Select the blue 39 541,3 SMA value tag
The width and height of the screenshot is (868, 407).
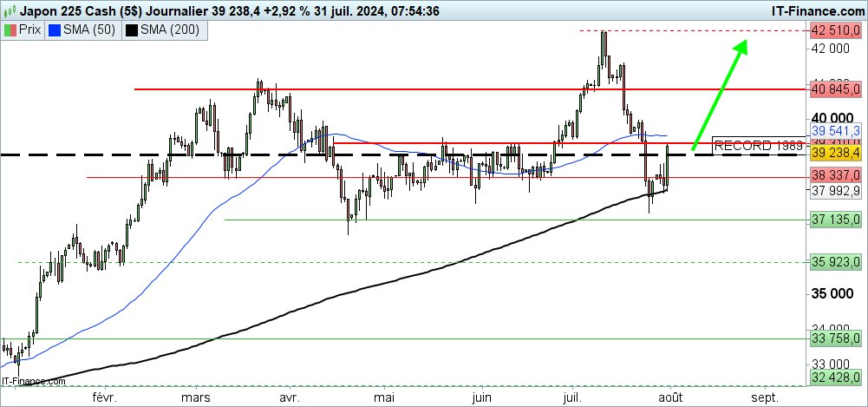tap(835, 130)
